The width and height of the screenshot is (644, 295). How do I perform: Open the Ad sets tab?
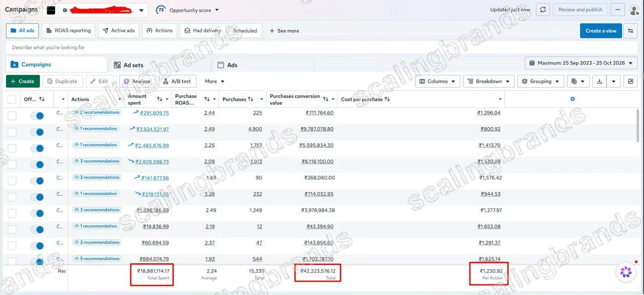pos(128,65)
